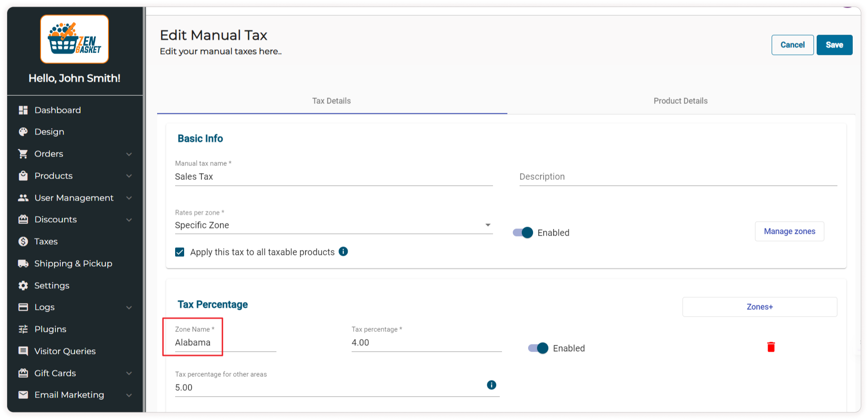
Task: Select the Tax Details tab
Action: (331, 101)
